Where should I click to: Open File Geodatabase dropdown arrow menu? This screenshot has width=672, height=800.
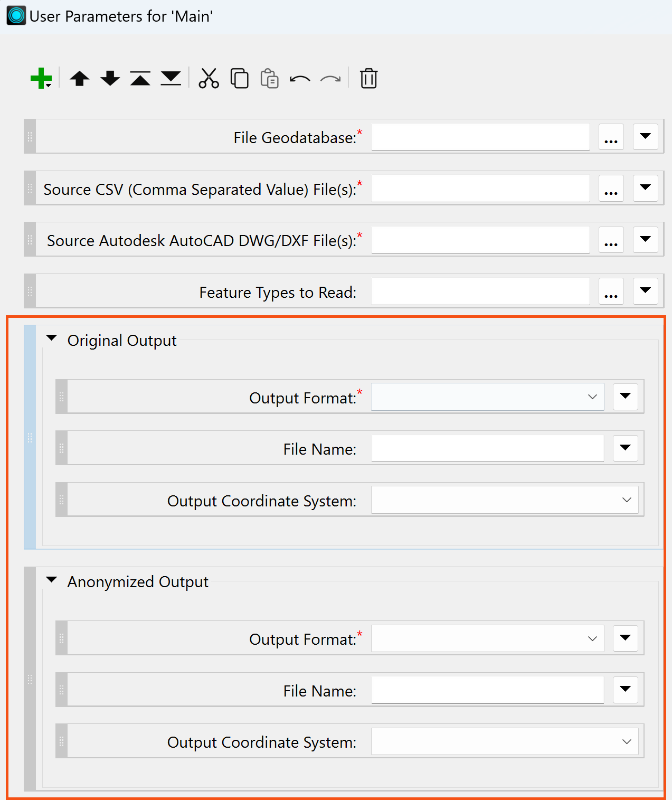(x=645, y=137)
